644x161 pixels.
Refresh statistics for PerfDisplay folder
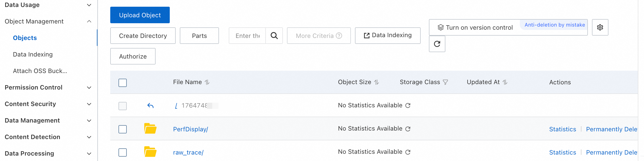tap(408, 129)
